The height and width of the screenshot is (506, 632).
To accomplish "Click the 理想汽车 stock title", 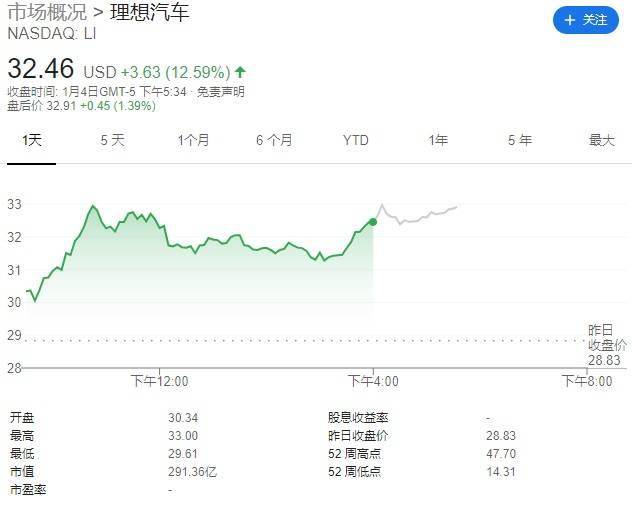I will point(150,12).
